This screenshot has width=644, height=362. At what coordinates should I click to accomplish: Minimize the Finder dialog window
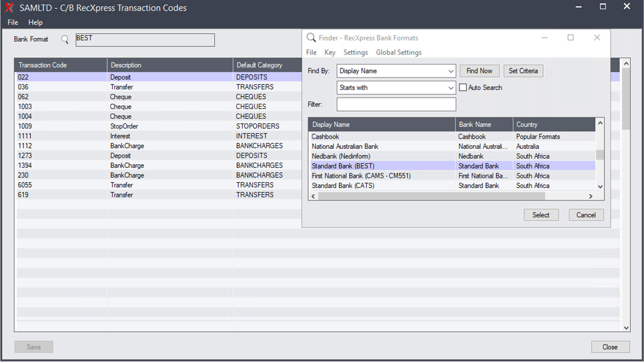point(544,38)
